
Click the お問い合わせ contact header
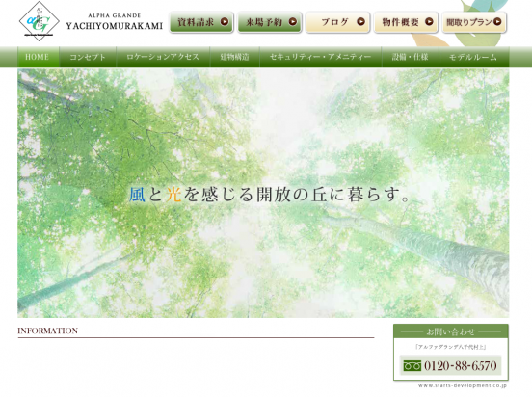coord(451,331)
